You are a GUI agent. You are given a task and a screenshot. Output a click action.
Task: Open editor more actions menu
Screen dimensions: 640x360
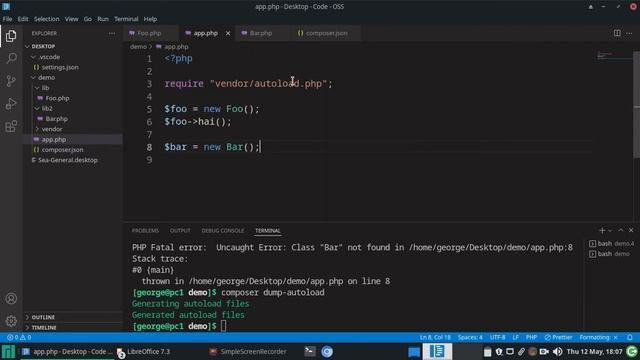pos(630,33)
